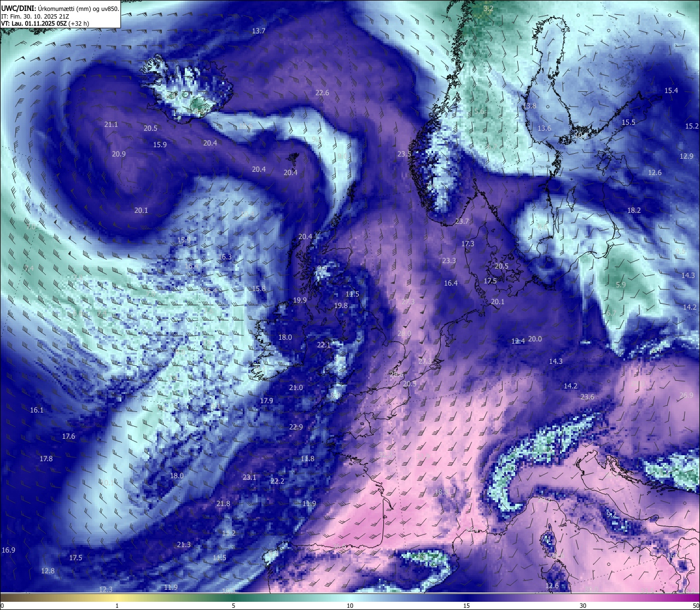Image resolution: width=700 pixels, height=610 pixels.
Task: Click the map value 22.1
Action: (324, 345)
